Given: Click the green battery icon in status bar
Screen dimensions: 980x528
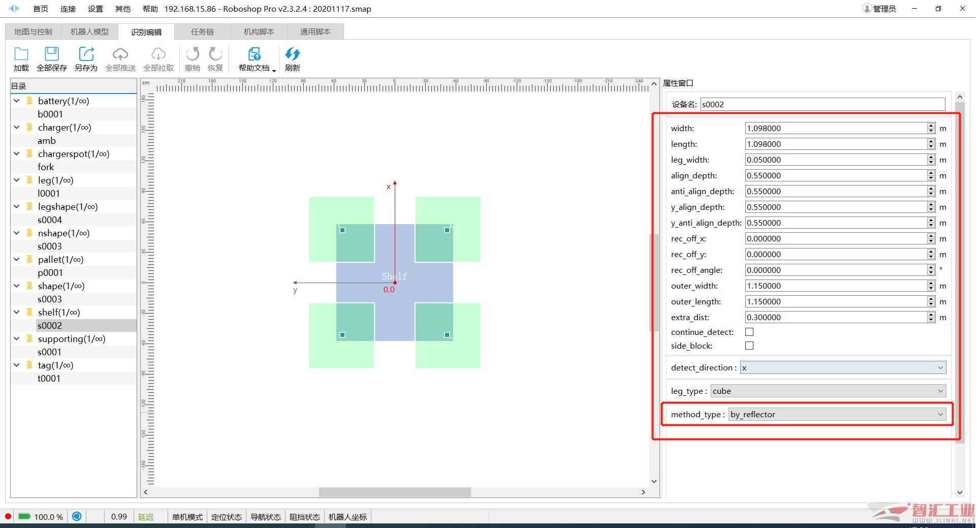Looking at the screenshot, I should point(24,517).
